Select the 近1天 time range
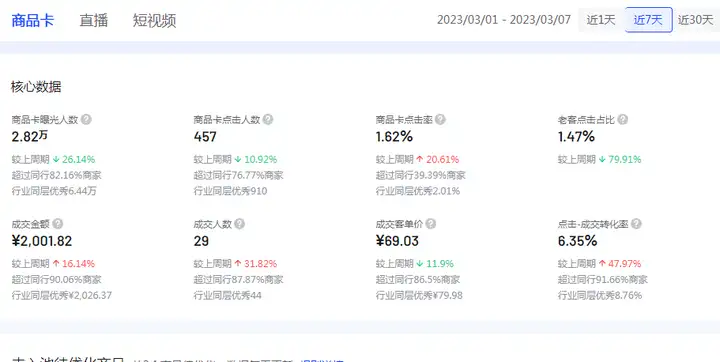The height and width of the screenshot is (362, 720). point(601,20)
